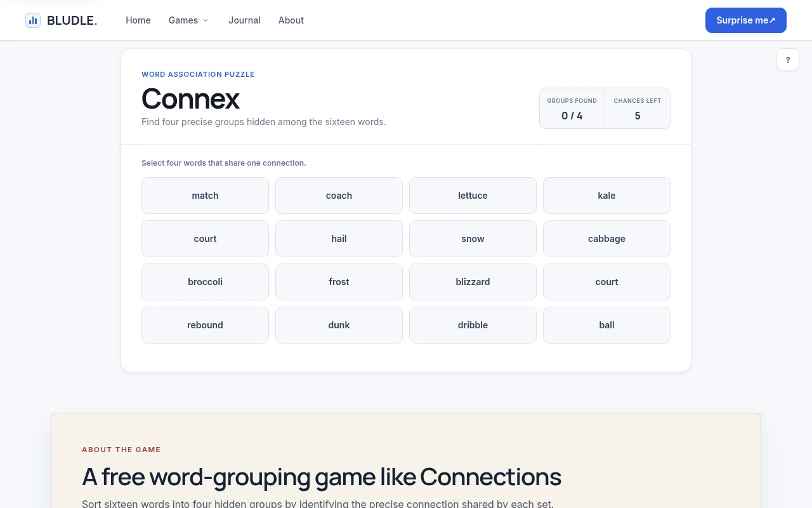812x508 pixels.
Task: Select the lettuce word tile
Action: pos(473,196)
